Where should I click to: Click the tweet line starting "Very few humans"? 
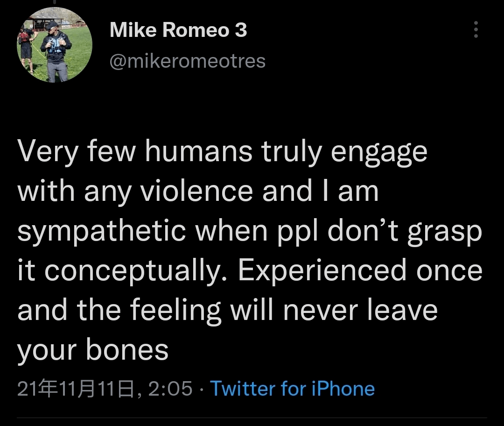point(222,152)
